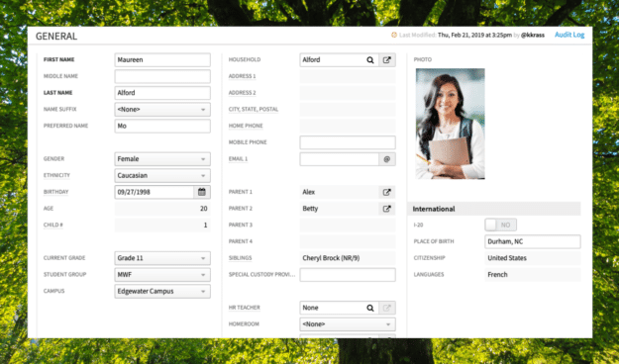Viewport: 619px width, 364px height.
Task: Click the GENERAL section title
Action: 56,37
